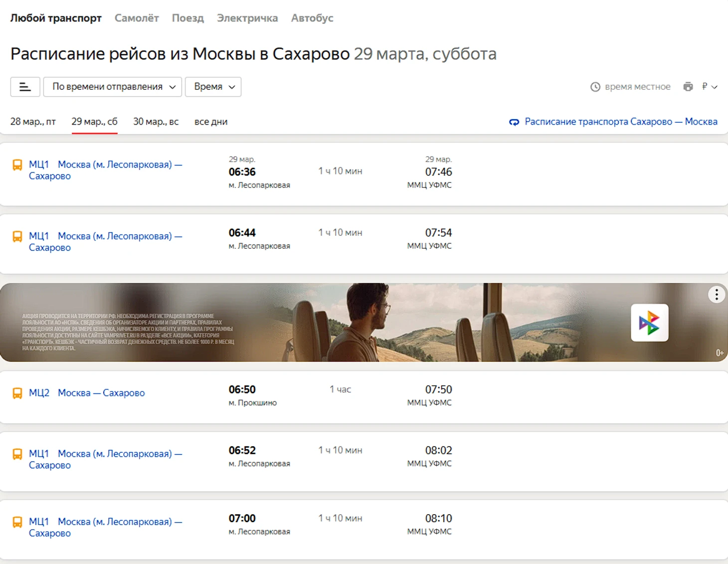Open the МЦ2 Москва — Сахарово route
The height and width of the screenshot is (564, 728).
tap(101, 393)
